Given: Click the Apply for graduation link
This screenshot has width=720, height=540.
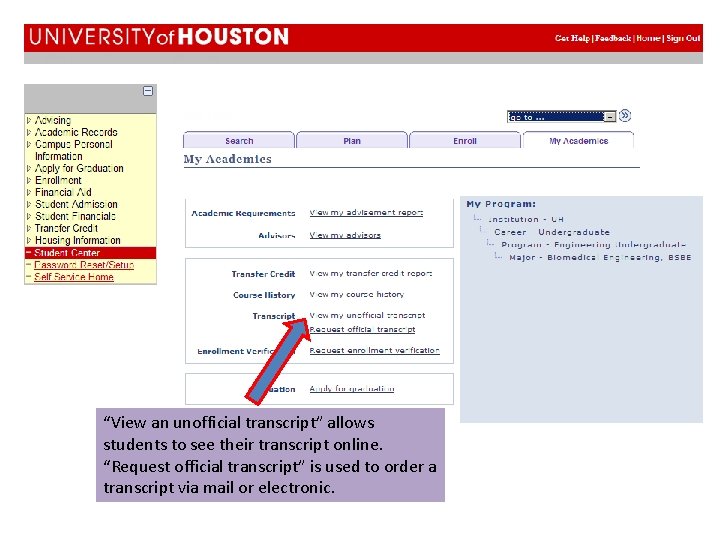Looking at the screenshot, I should coord(352,388).
